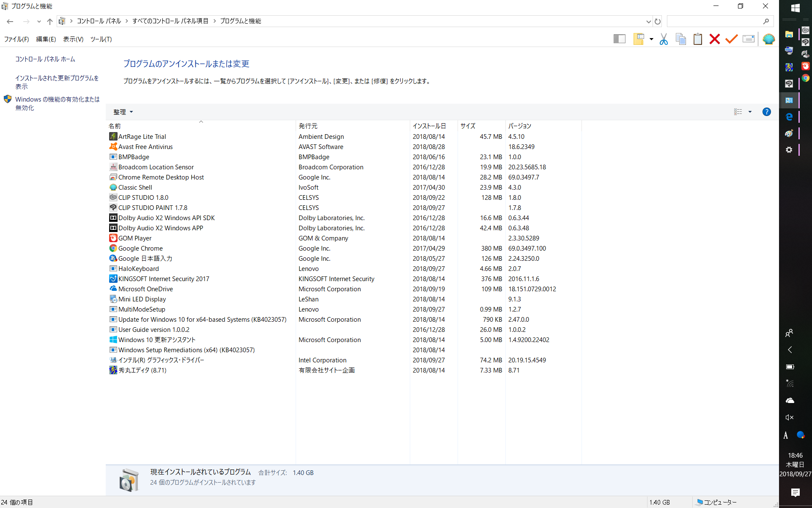Toggle the navigation pane icon
This screenshot has height=508, width=812.
619,39
